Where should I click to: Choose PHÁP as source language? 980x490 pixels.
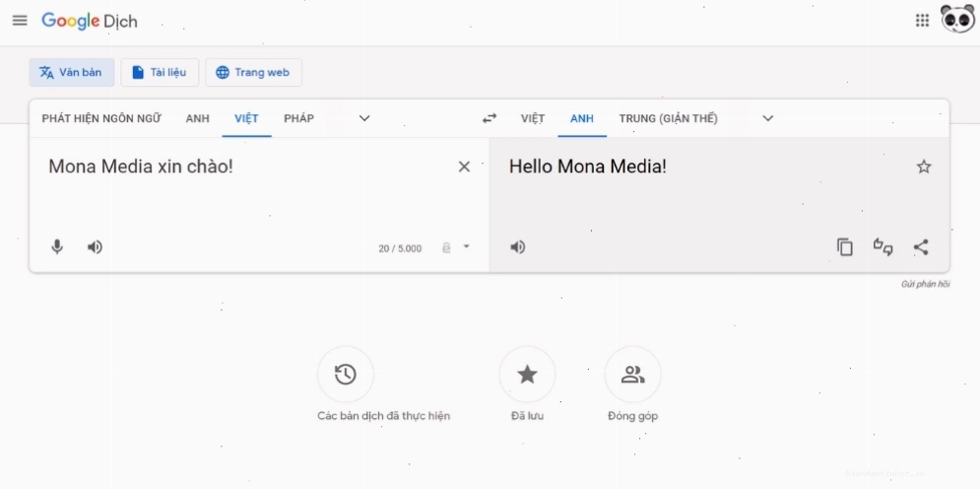pos(298,118)
